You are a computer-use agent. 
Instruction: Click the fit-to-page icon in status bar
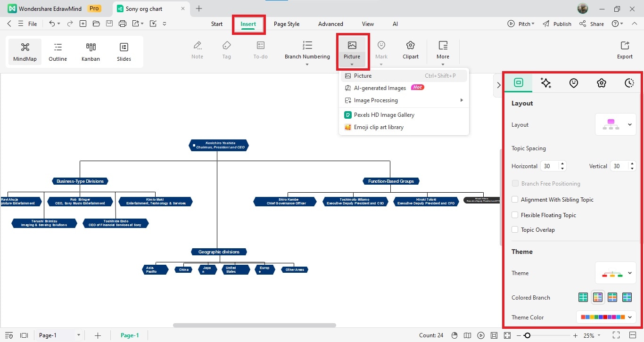pyautogui.click(x=494, y=335)
